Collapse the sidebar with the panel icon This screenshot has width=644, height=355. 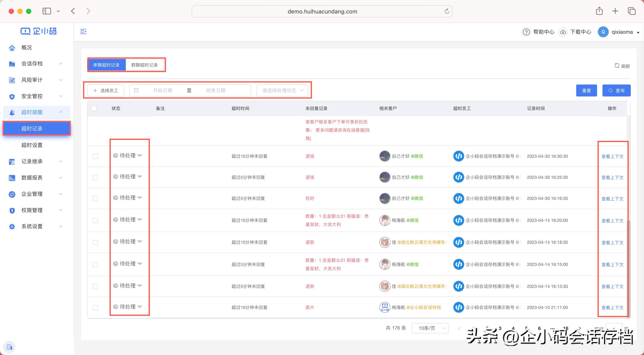coord(83,32)
